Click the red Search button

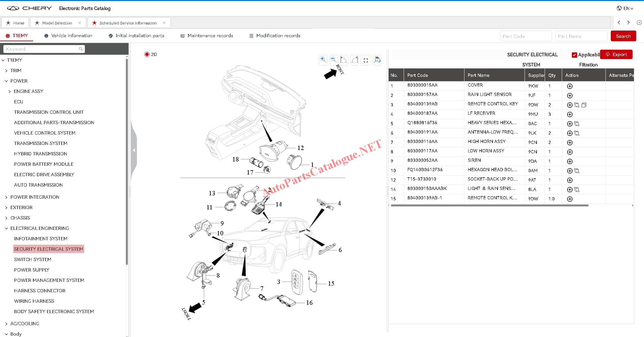point(623,36)
